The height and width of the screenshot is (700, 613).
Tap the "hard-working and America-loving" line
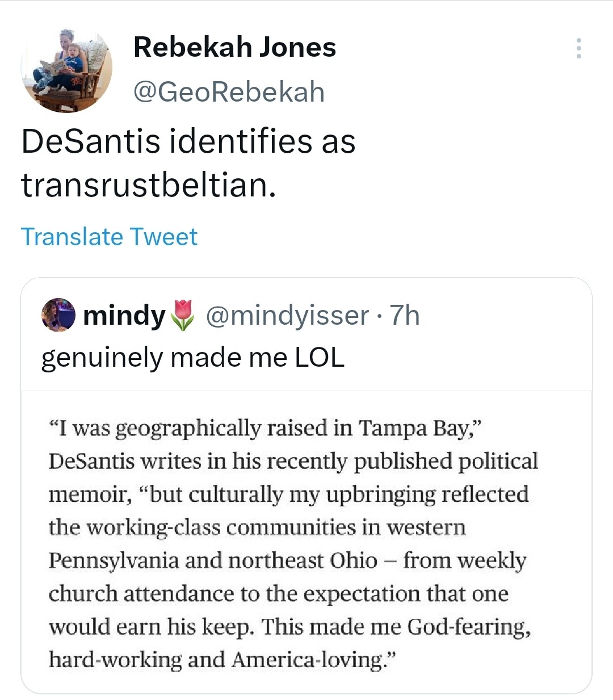222,660
